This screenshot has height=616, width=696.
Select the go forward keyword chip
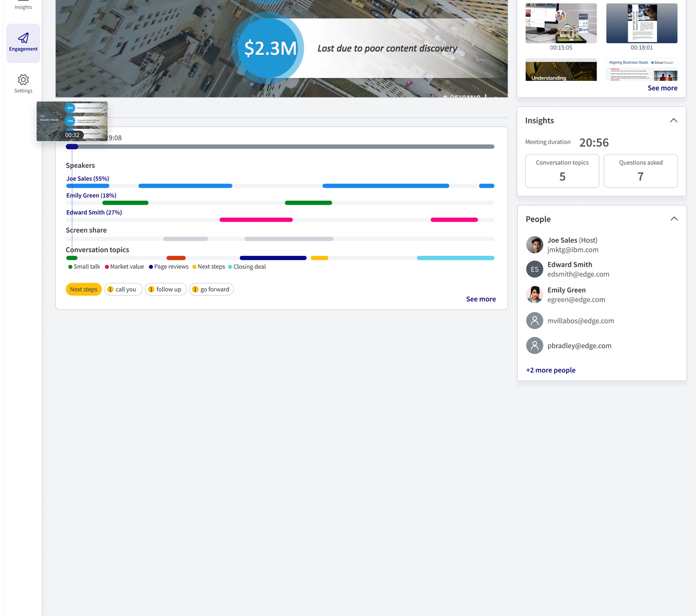click(x=211, y=289)
